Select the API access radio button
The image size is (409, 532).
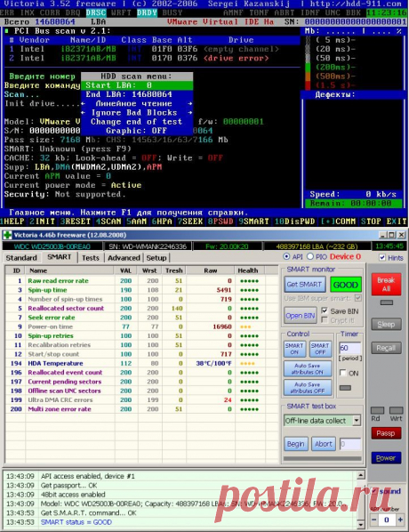click(286, 257)
